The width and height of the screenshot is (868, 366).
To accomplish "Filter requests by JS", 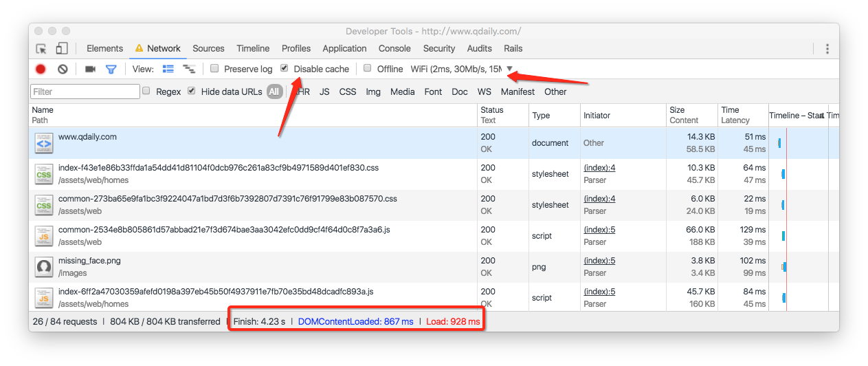I will [x=324, y=91].
